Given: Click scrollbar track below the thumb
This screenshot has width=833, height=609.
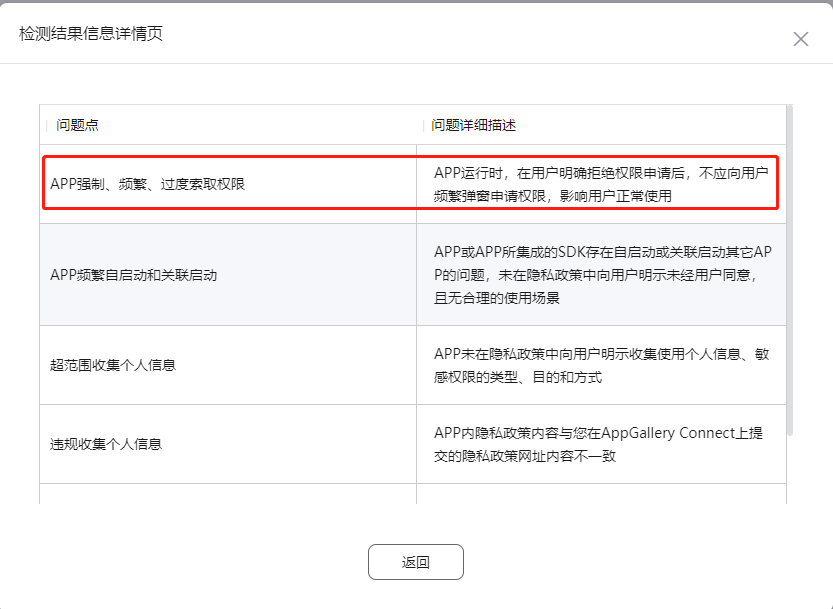Looking at the screenshot, I should (790, 470).
